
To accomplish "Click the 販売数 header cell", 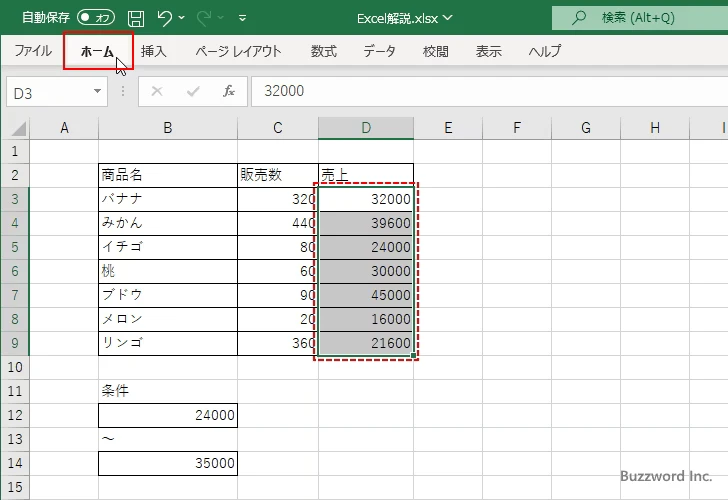I will click(x=278, y=175).
